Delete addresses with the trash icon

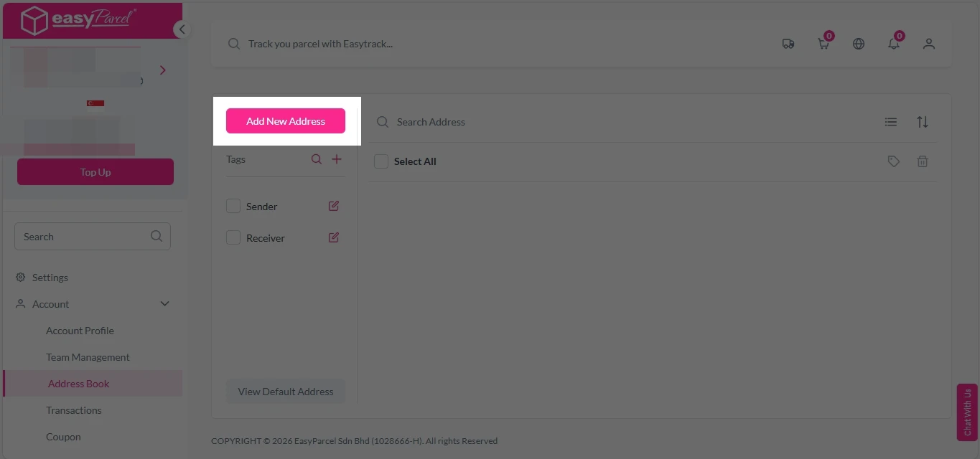tap(923, 161)
